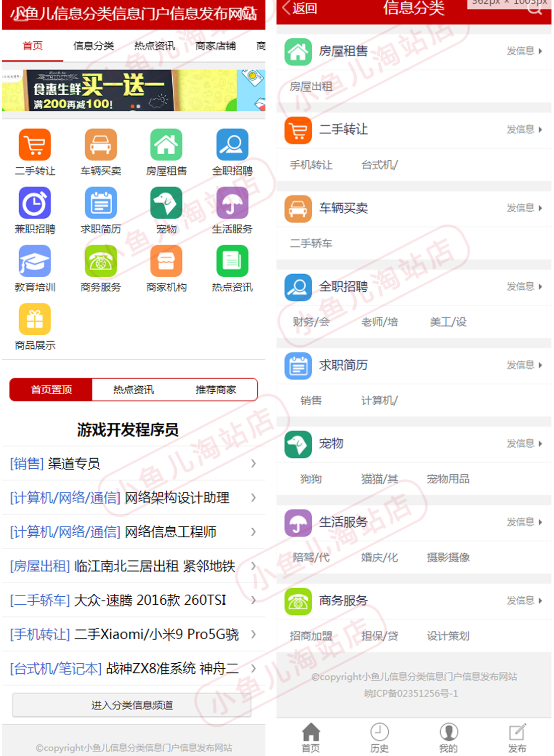Open listing 二手Xiaomi/小米9 Pro5G

(133, 635)
